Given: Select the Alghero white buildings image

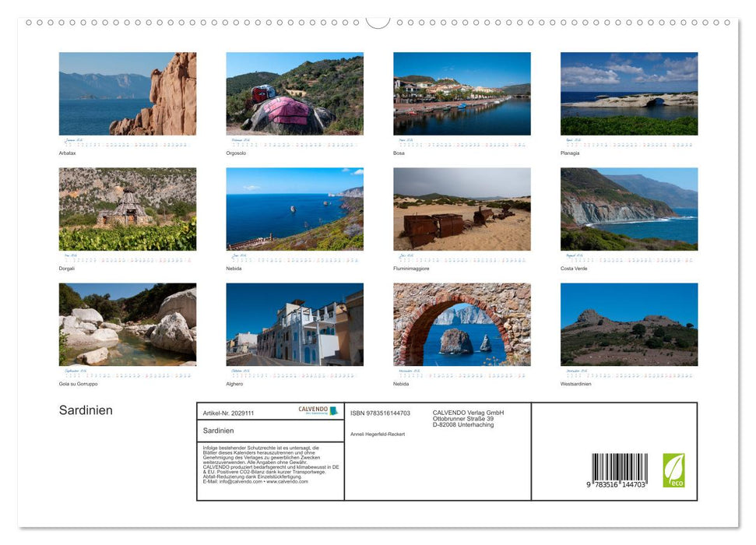Looking at the screenshot, I should (294, 325).
